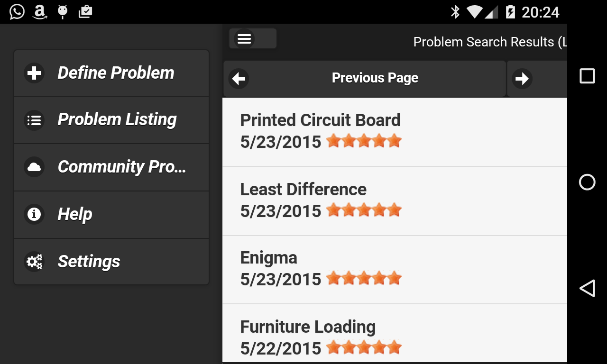This screenshot has width=607, height=364.
Task: Tap the Android back navigation button
Action: [587, 288]
